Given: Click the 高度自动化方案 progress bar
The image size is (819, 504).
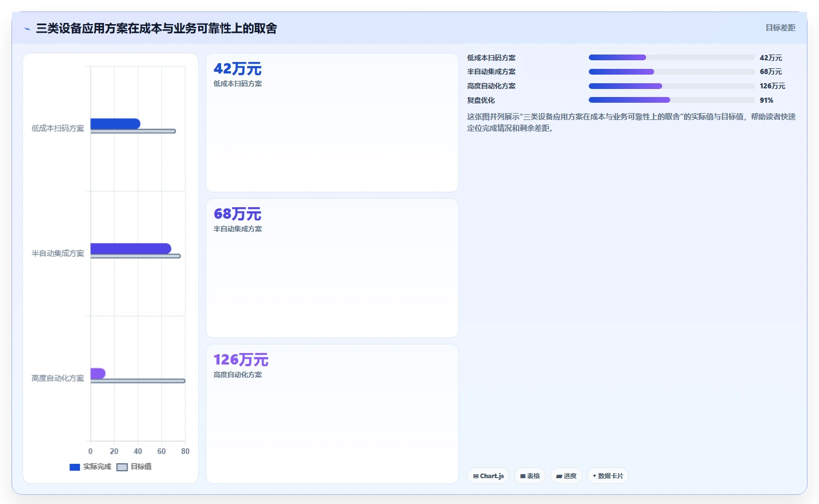Looking at the screenshot, I should [x=671, y=86].
